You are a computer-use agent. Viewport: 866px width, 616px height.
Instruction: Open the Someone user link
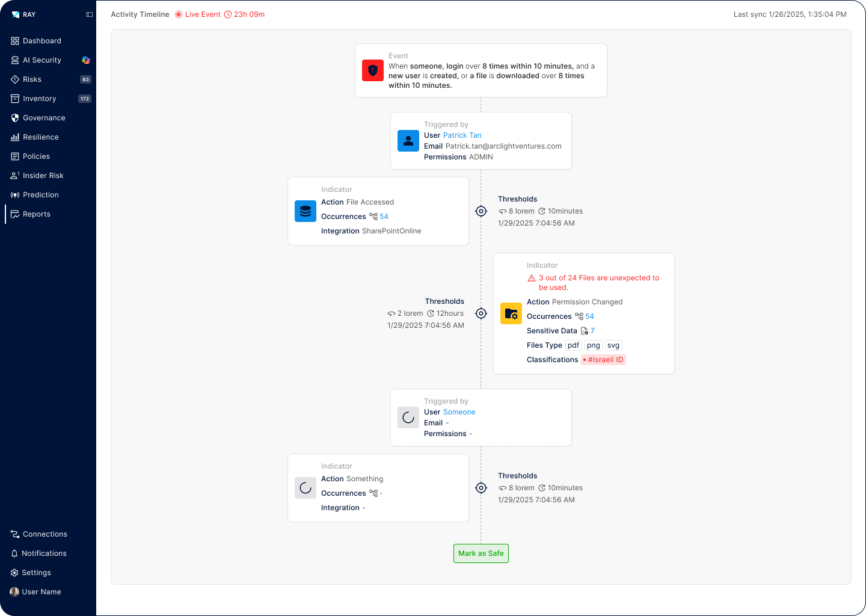coord(459,412)
